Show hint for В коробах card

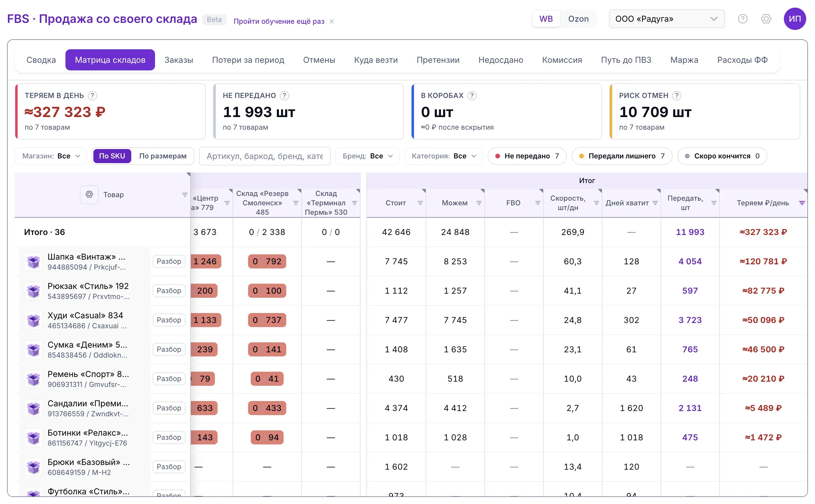click(x=472, y=96)
